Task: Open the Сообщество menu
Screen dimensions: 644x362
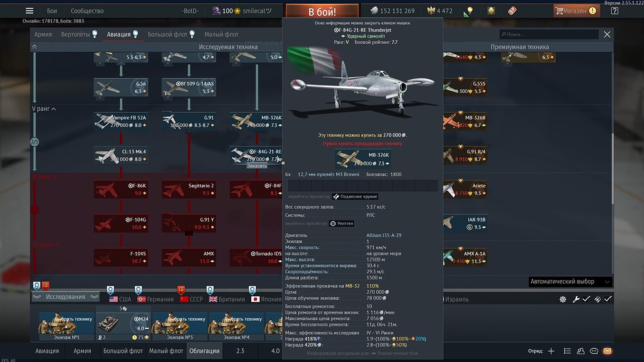Action: (87, 11)
